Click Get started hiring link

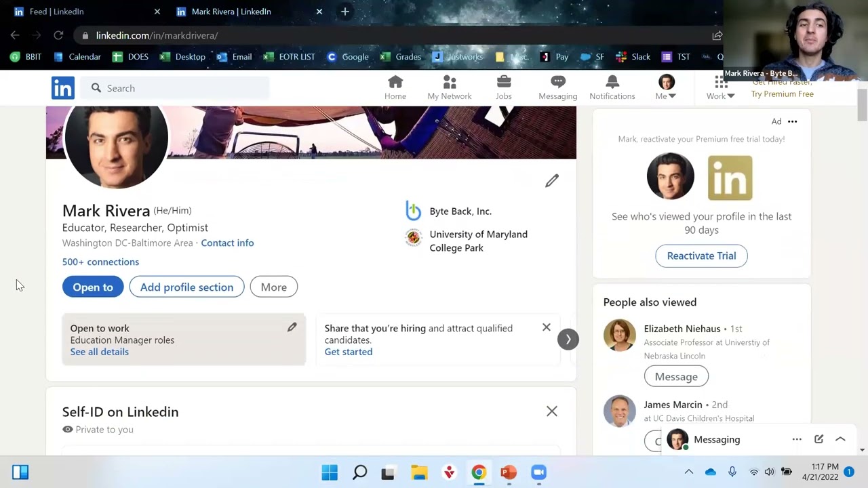pyautogui.click(x=348, y=352)
